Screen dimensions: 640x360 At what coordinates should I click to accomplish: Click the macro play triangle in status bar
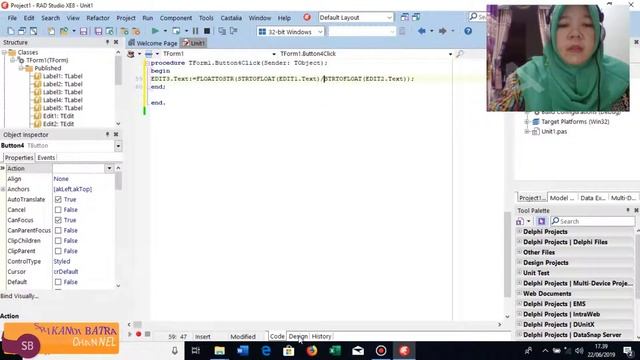(130, 334)
